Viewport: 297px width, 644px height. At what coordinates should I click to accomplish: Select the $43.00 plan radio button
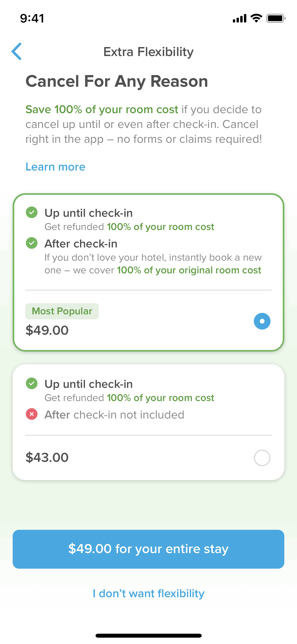[262, 458]
